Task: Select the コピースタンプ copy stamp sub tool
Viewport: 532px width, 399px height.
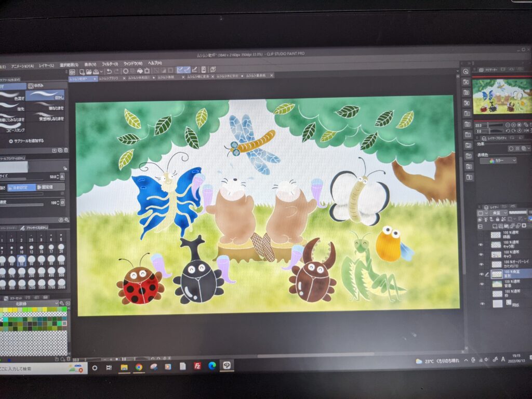Action: (12, 128)
